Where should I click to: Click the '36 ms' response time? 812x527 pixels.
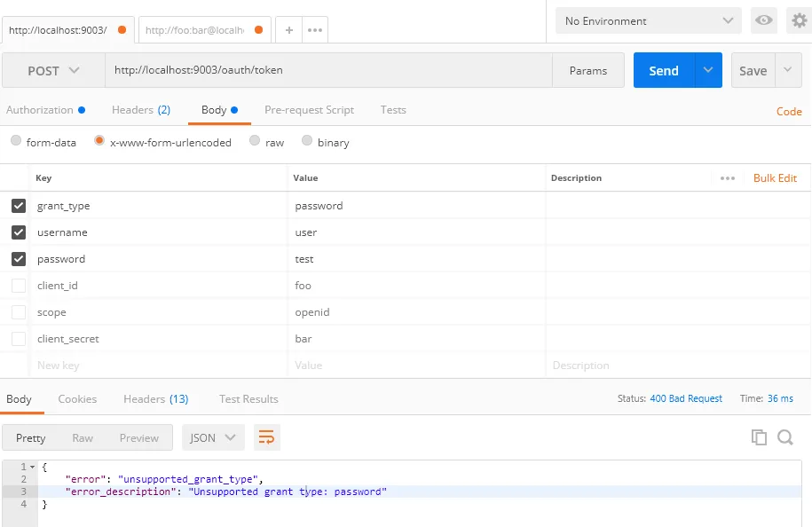tap(780, 398)
